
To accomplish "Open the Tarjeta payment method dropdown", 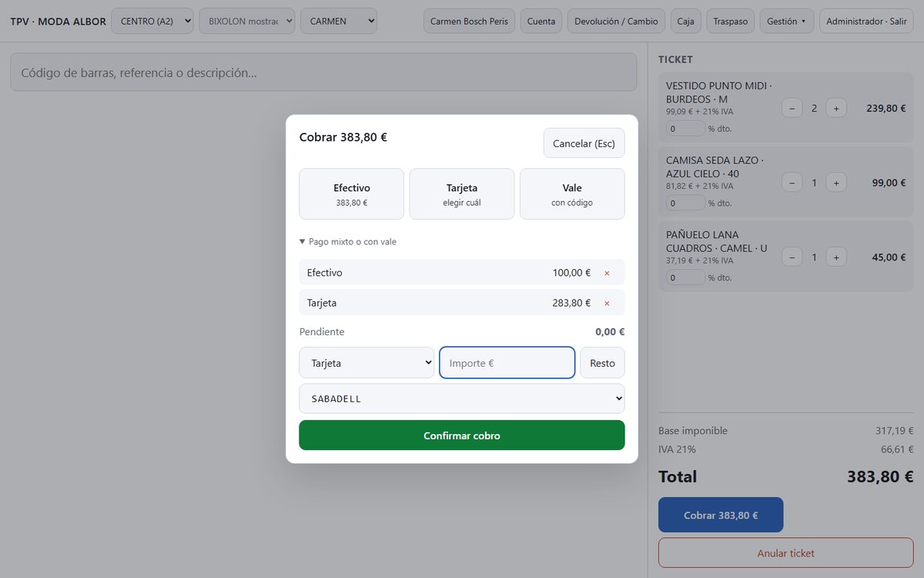I will (x=367, y=363).
